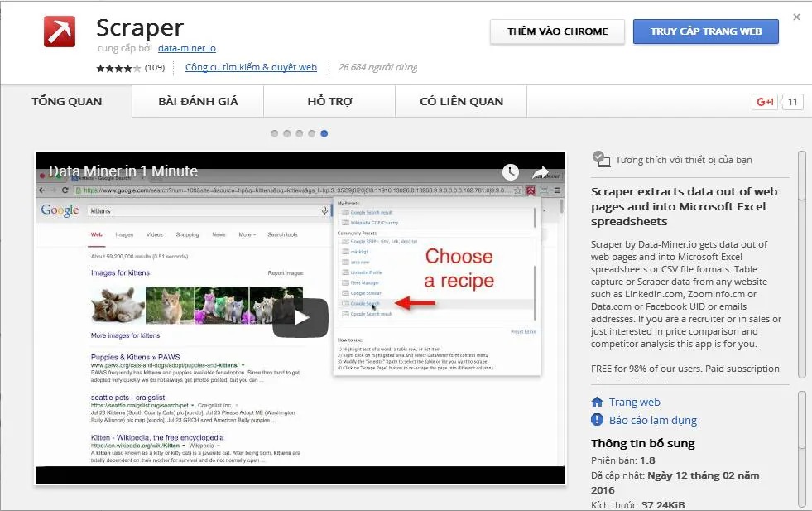Image resolution: width=812 pixels, height=511 pixels.
Task: Select the third screenshot carousel dot
Action: pos(300,133)
